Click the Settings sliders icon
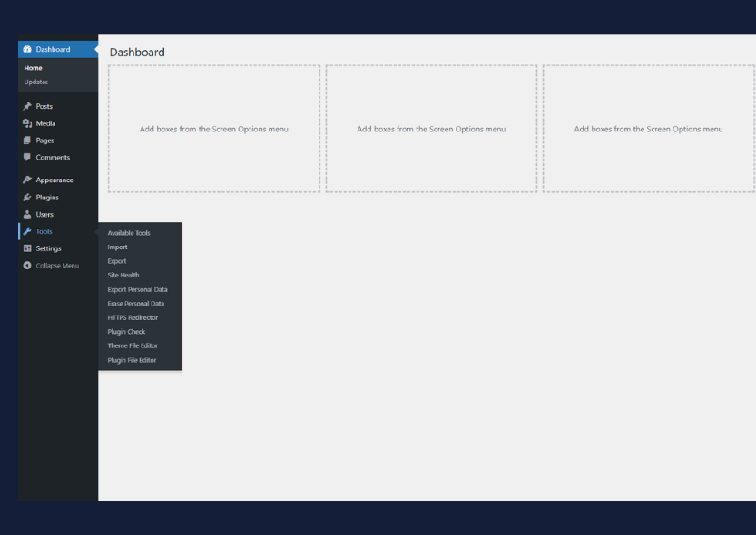 click(x=27, y=248)
